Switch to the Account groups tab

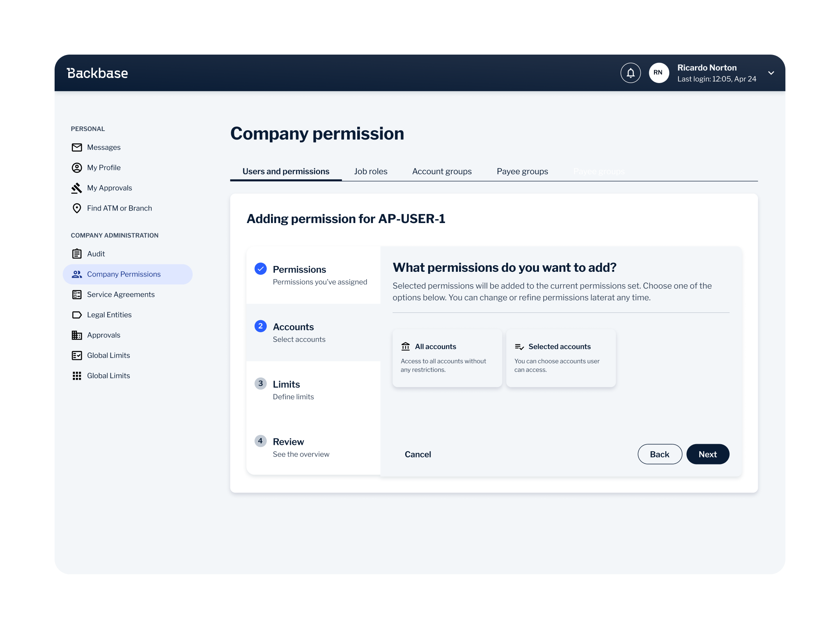[441, 171]
